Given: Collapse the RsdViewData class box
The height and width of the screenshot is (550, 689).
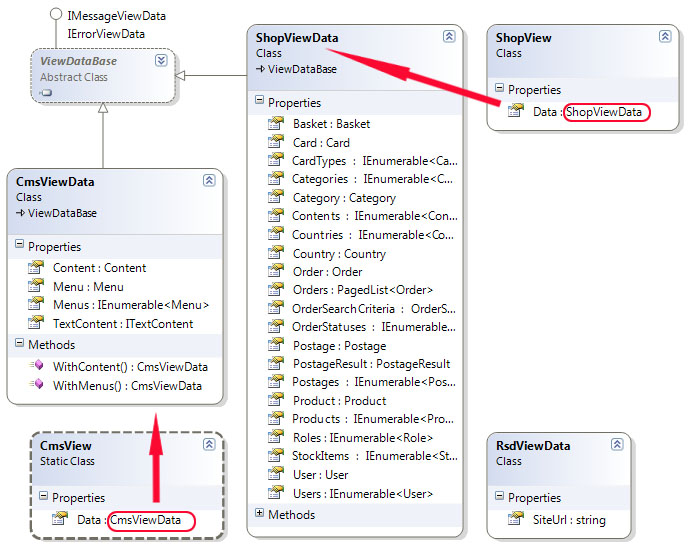Looking at the screenshot, I should (617, 445).
